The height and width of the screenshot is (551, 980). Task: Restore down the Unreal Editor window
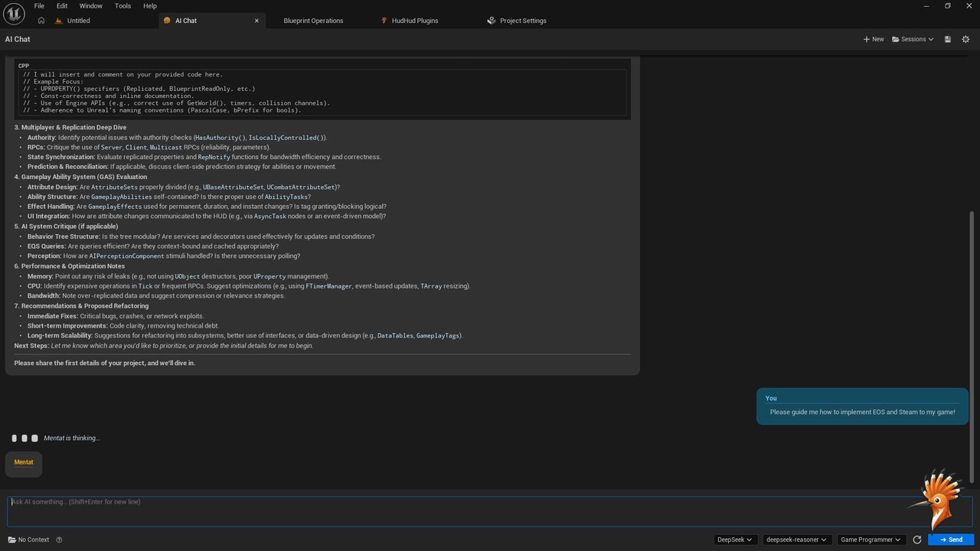[x=948, y=5]
